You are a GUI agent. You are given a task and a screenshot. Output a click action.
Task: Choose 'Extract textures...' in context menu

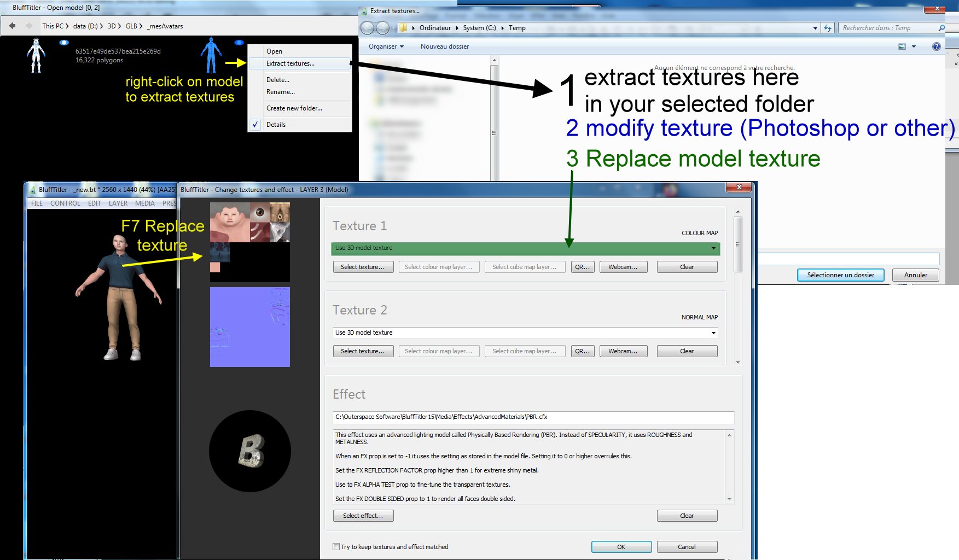[299, 63]
